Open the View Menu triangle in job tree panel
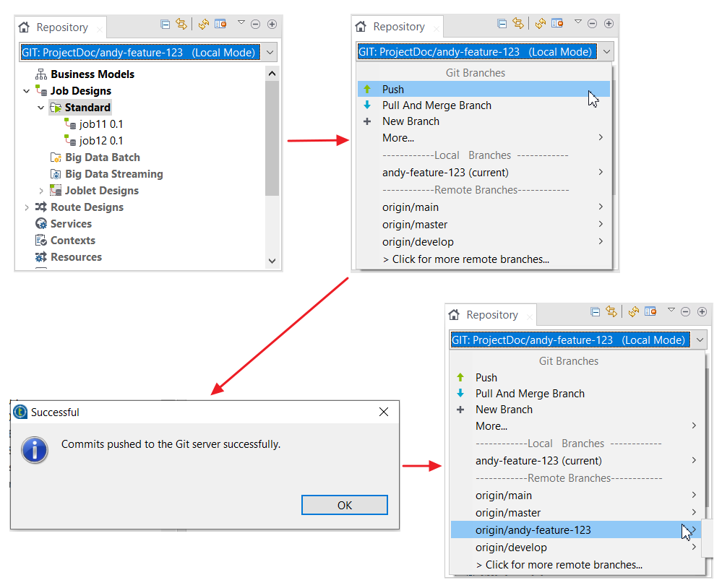The height and width of the screenshot is (588, 722). coord(241,22)
